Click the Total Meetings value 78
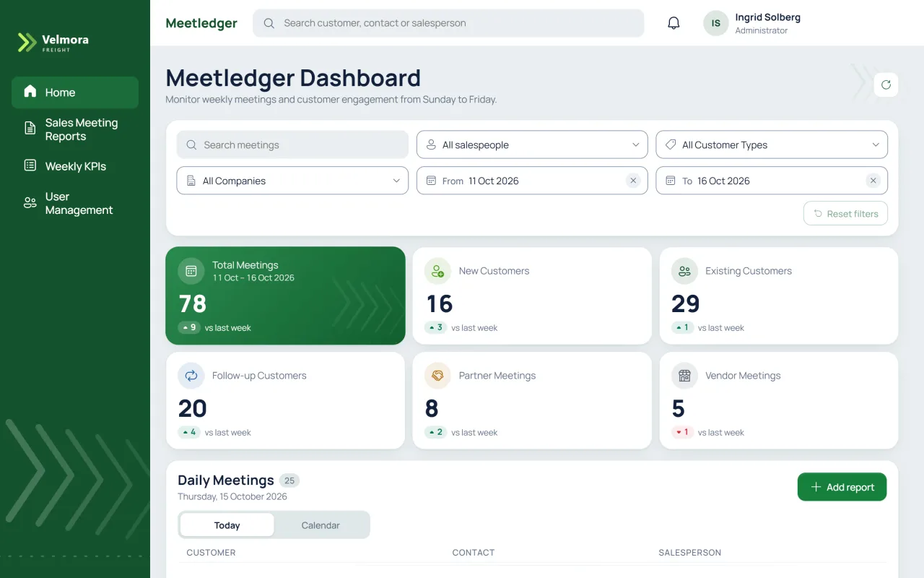924x578 pixels. point(193,303)
